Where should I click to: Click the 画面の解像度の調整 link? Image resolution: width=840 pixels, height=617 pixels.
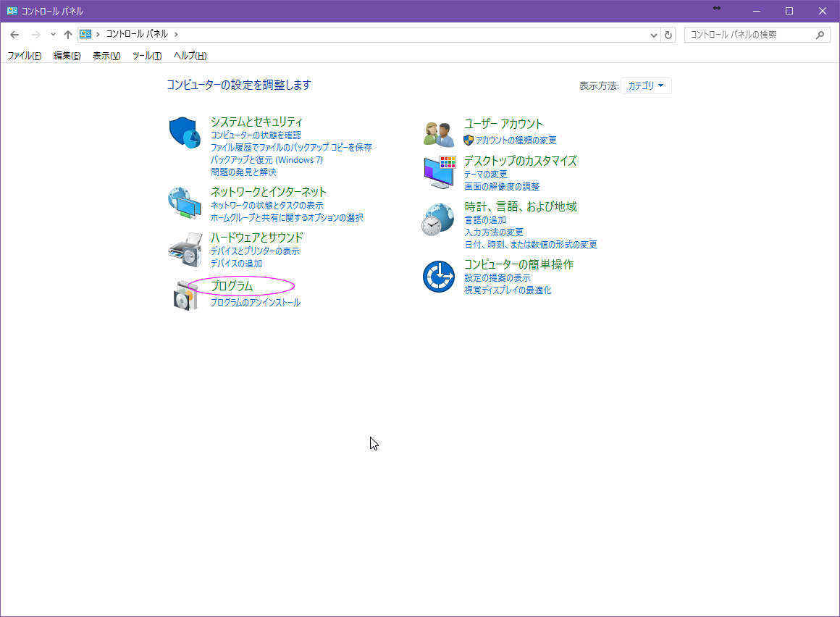(502, 187)
